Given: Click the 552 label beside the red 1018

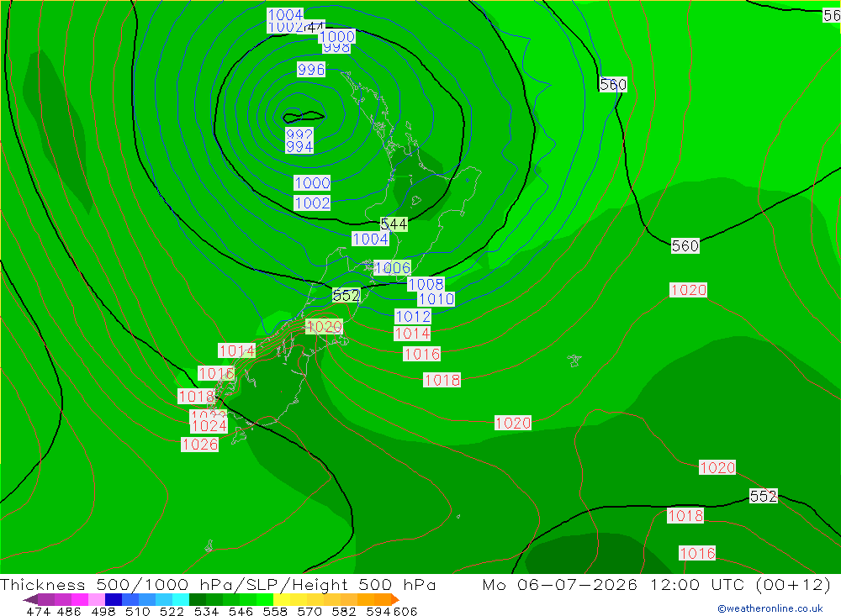Looking at the screenshot, I should tap(764, 496).
